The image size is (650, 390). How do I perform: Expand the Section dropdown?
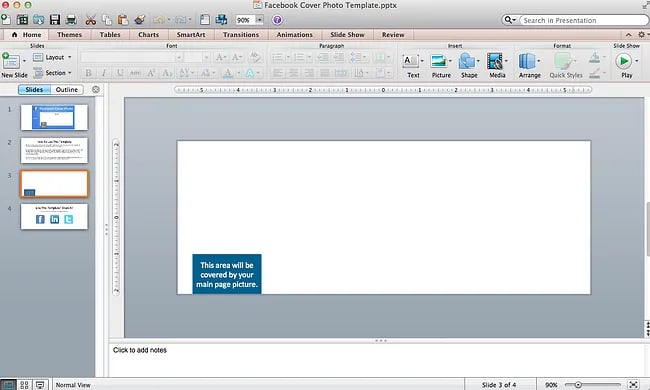click(x=52, y=73)
